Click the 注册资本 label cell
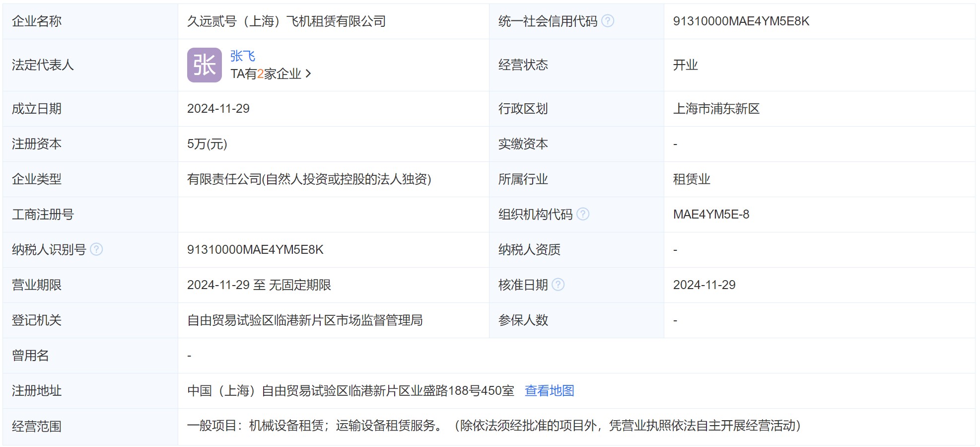The image size is (980, 447). tap(90, 144)
